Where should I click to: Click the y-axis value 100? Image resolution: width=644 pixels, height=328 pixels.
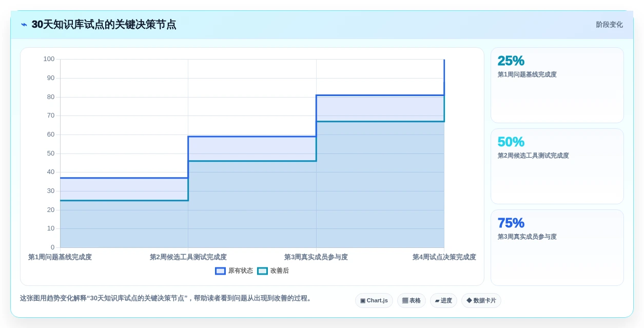(x=49, y=59)
